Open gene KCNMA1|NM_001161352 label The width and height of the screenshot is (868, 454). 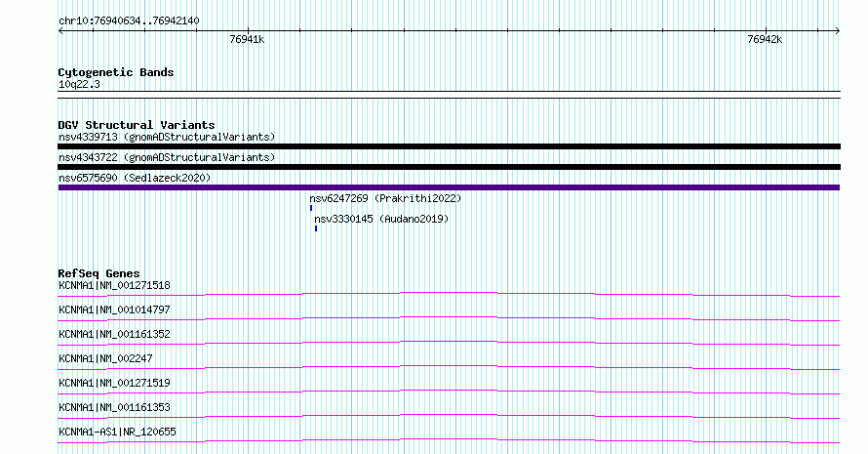click(114, 334)
